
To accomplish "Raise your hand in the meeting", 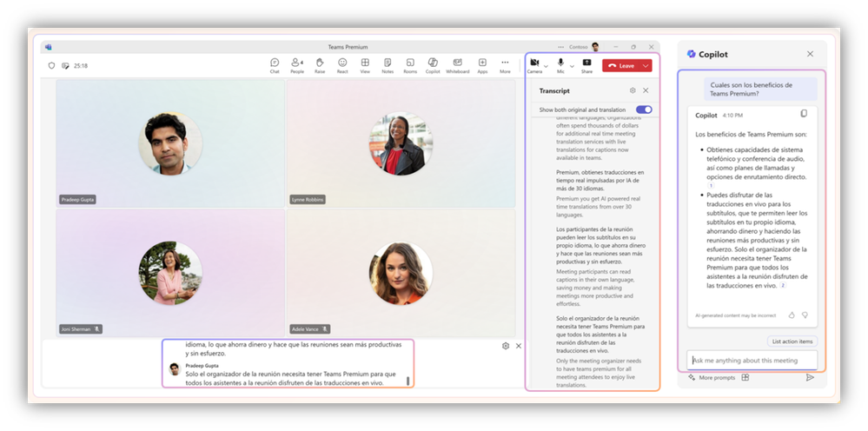I will pos(320,65).
